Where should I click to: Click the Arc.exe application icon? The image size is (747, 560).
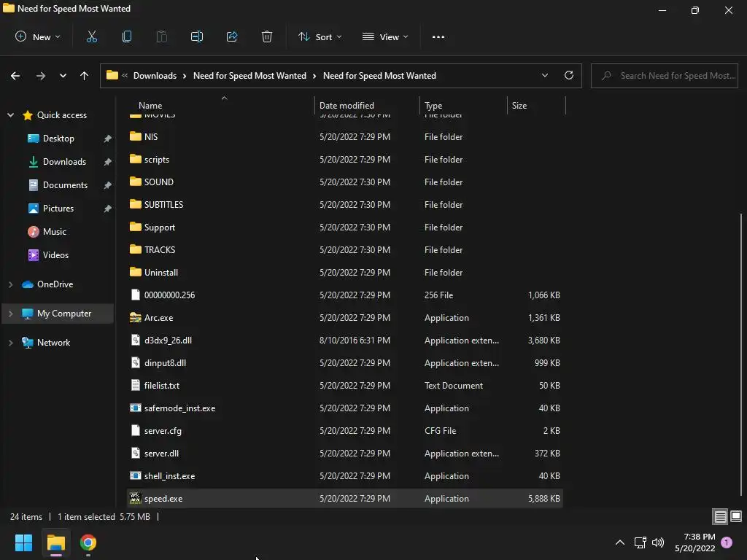[135, 318]
